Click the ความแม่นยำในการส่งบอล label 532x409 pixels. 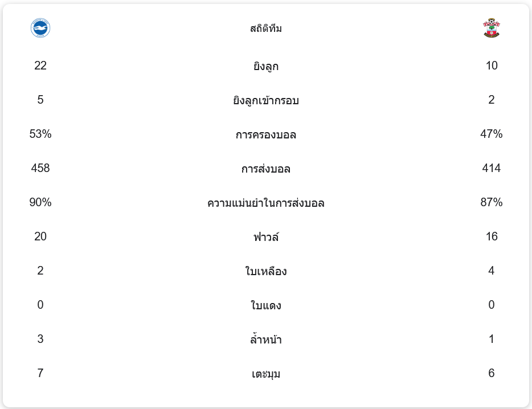click(266, 203)
